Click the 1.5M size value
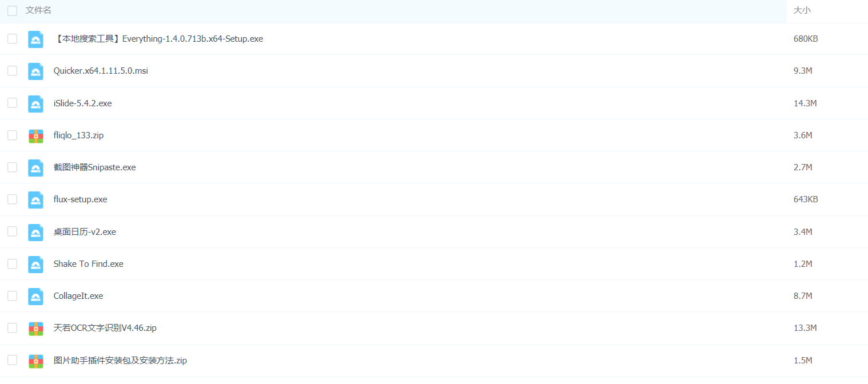This screenshot has height=384, width=868. pos(803,361)
